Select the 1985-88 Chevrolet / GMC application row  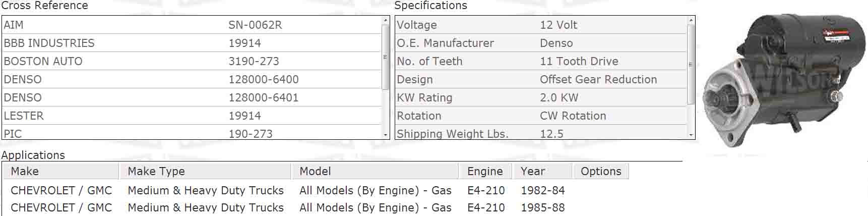[316, 207]
